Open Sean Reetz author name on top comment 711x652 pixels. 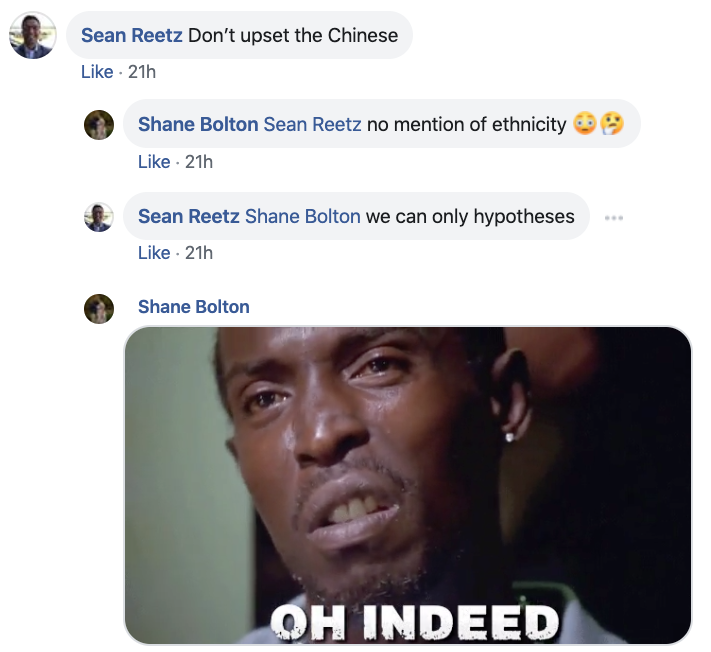(131, 35)
